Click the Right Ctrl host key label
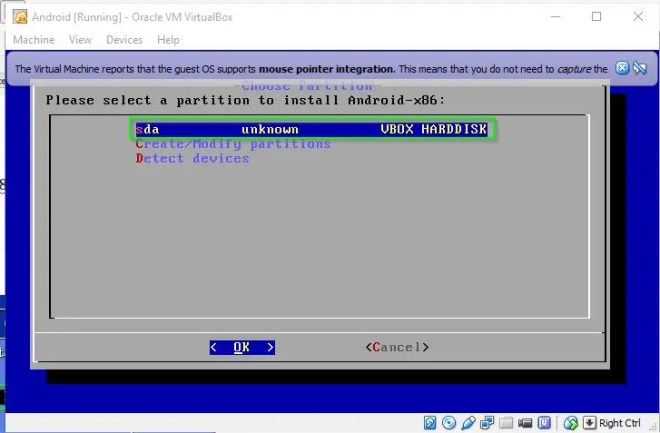Image resolution: width=660 pixels, height=433 pixels. (619, 422)
